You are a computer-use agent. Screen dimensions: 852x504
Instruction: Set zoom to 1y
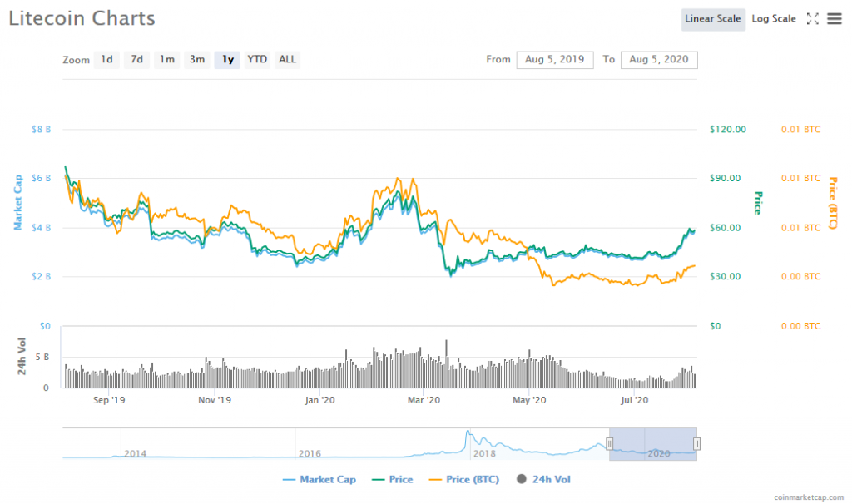pyautogui.click(x=228, y=59)
